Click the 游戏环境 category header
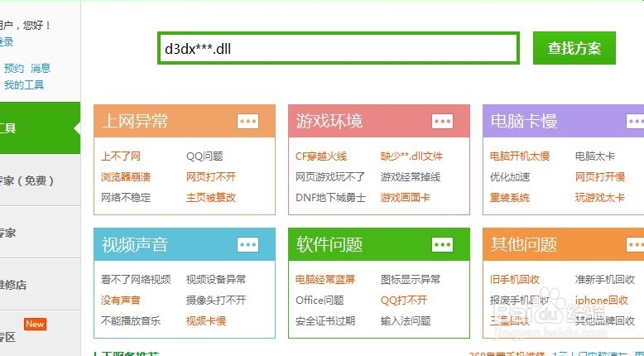Screen dimensions: 644x356 (x=379, y=121)
